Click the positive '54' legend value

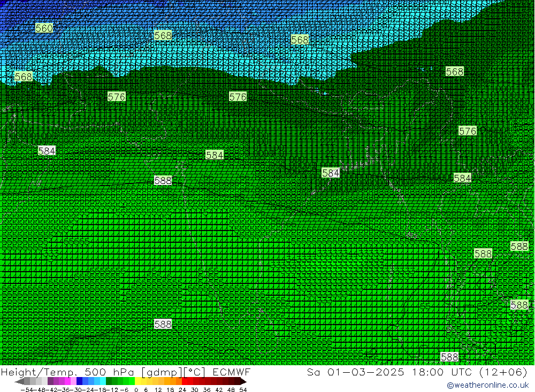(x=243, y=390)
